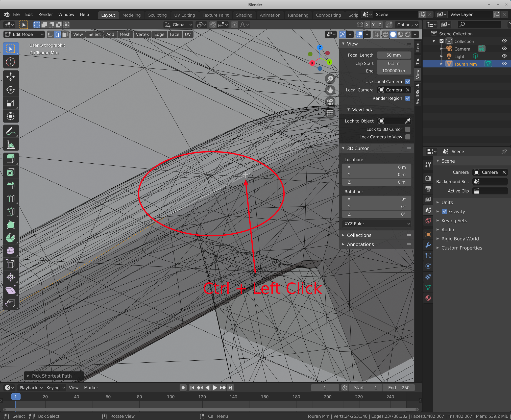Open the Options button in header
Screen dimensions: 511x420
click(407, 25)
